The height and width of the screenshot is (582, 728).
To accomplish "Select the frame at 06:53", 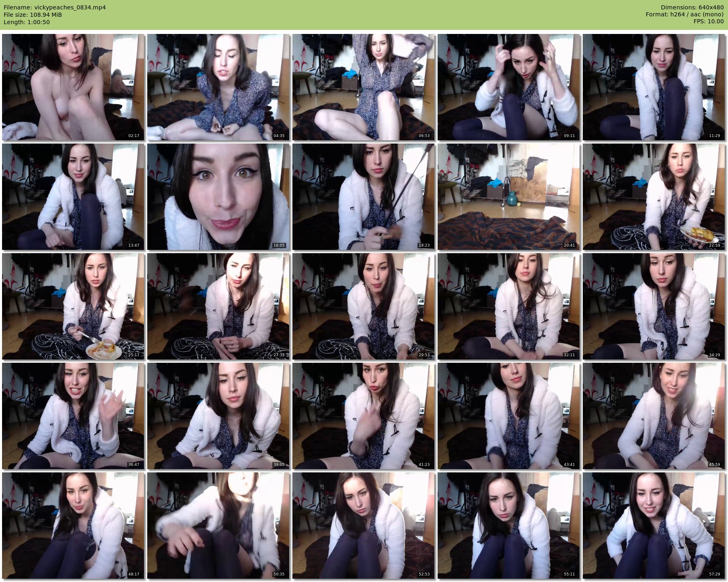I will click(364, 87).
